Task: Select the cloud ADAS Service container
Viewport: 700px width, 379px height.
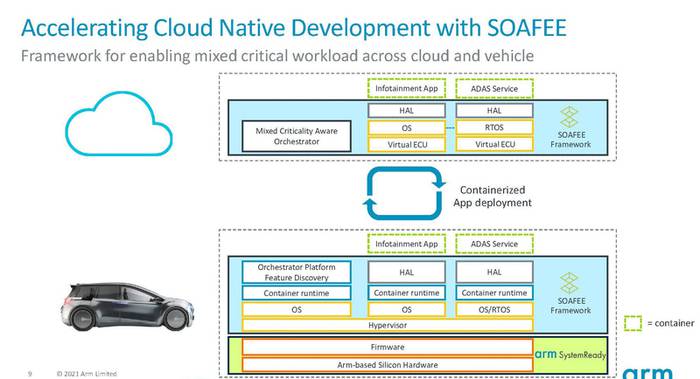Action: [494, 88]
